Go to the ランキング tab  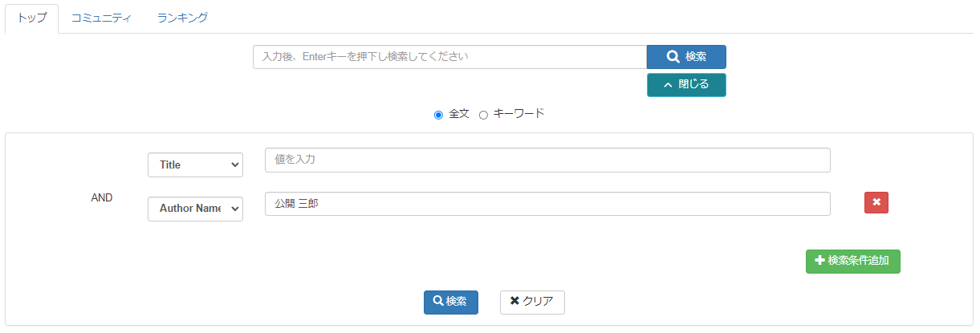click(x=182, y=18)
